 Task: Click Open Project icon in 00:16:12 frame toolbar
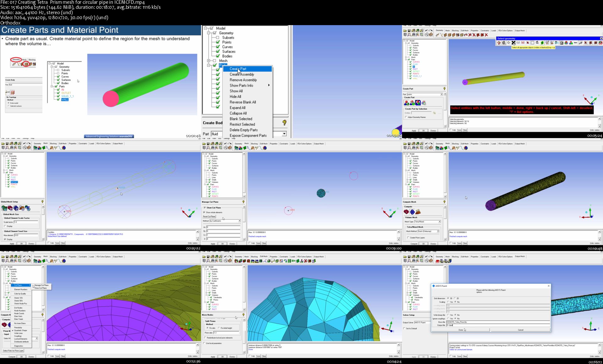click(405, 257)
